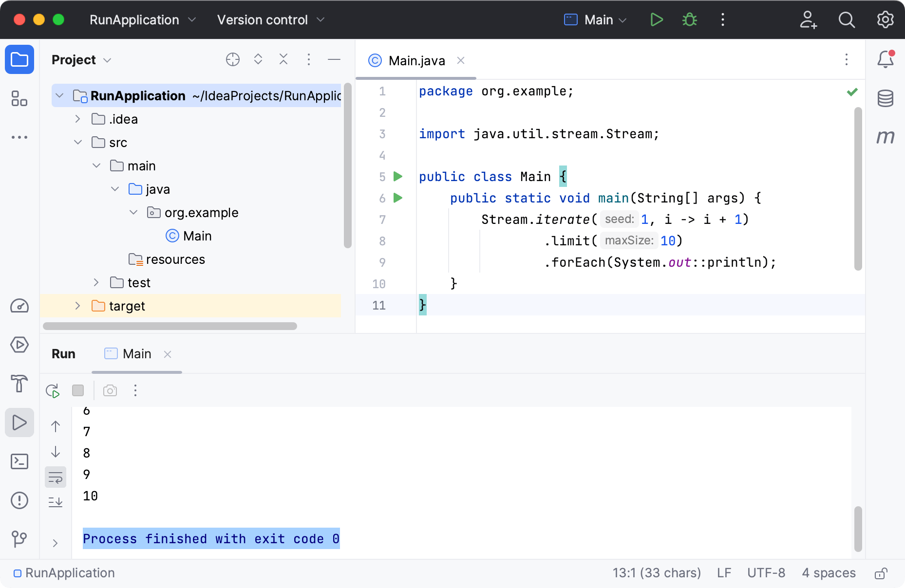The width and height of the screenshot is (905, 588).
Task: Take thread dump camera icon
Action: [x=110, y=390]
